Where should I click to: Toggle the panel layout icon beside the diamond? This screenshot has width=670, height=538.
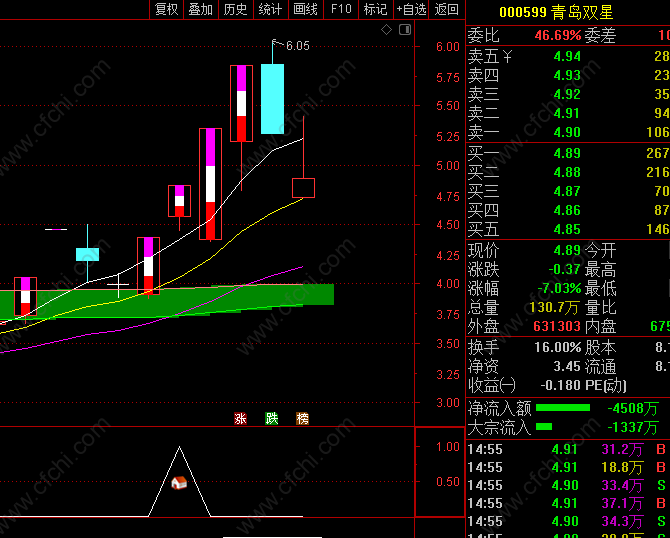[405, 29]
